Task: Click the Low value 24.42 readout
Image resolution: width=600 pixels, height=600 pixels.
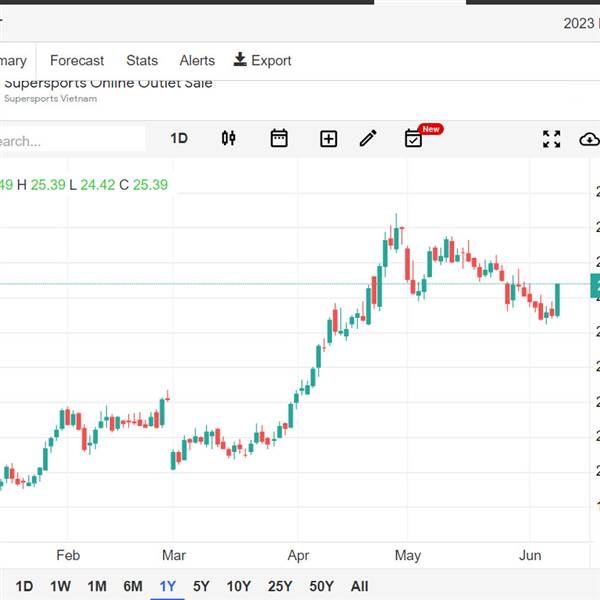Action: pos(98,185)
